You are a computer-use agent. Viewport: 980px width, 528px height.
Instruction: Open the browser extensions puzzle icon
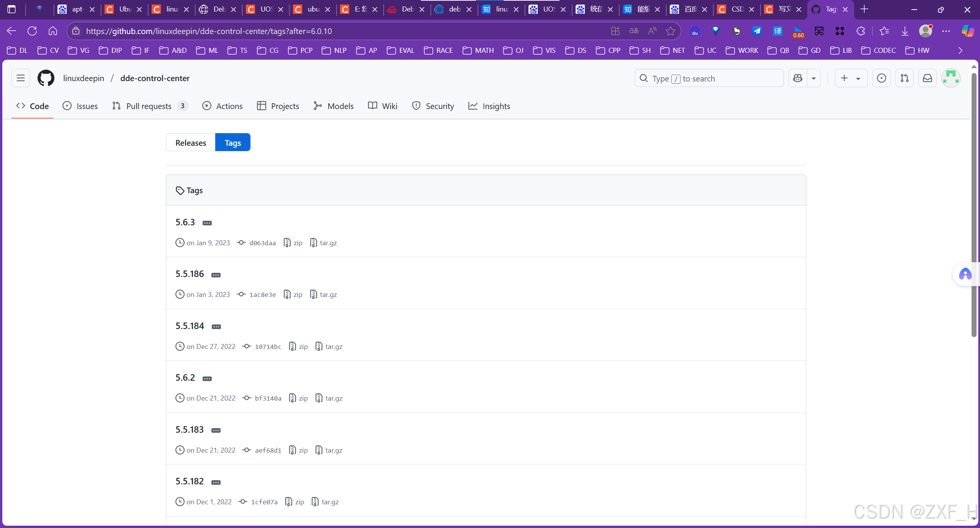point(861,31)
